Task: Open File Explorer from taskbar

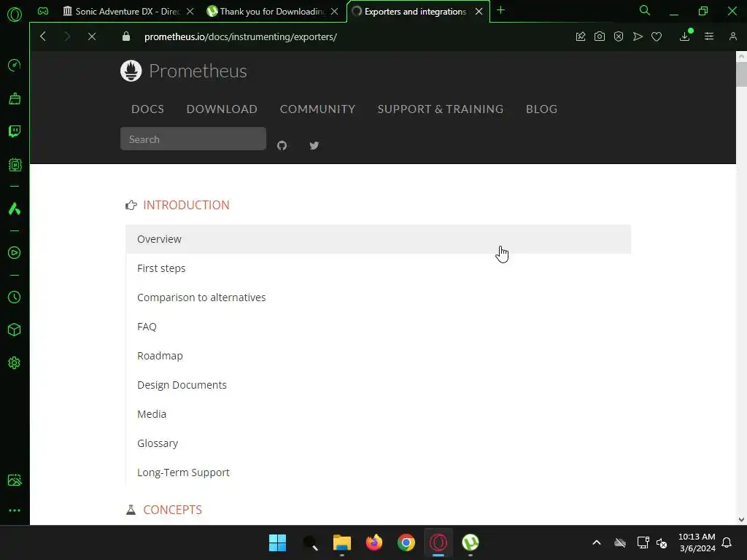Action: tap(341, 542)
